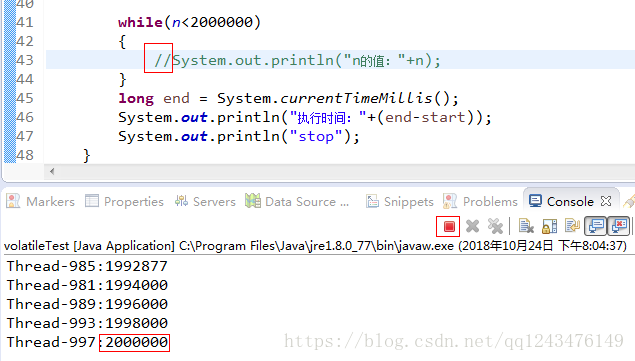The height and width of the screenshot is (361, 635).
Task: Click the Console monitor icon
Action: point(535,201)
